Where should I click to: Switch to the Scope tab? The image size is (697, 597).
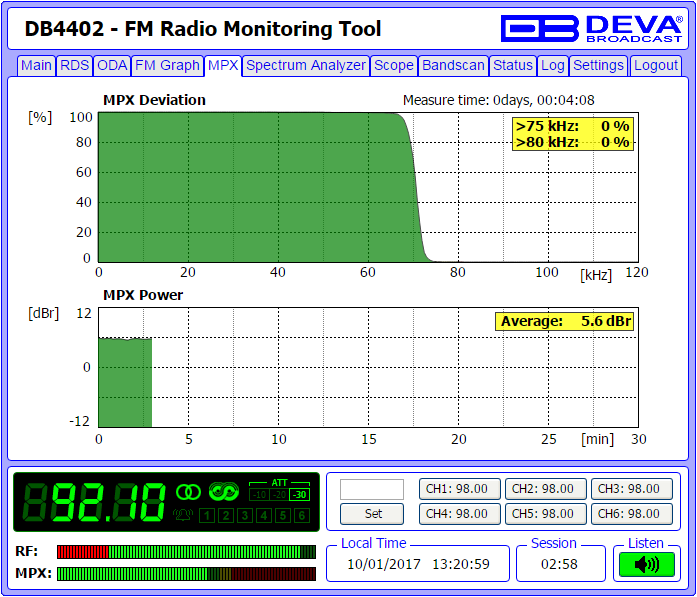pos(394,66)
